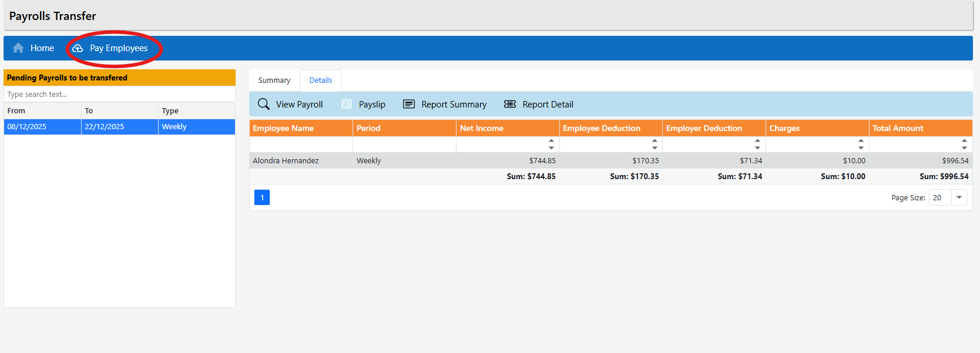The width and height of the screenshot is (980, 353).
Task: Sort by Net Income column header
Action: [508, 128]
